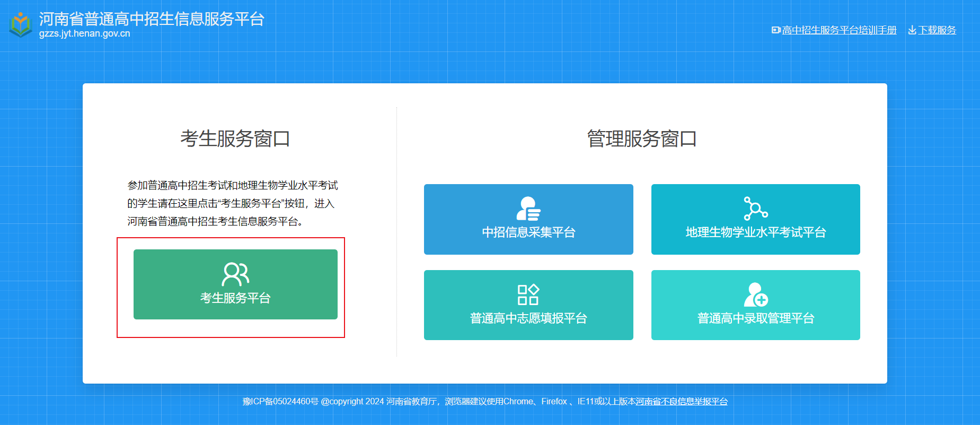Click the platform logo icon in the header

tap(21, 24)
